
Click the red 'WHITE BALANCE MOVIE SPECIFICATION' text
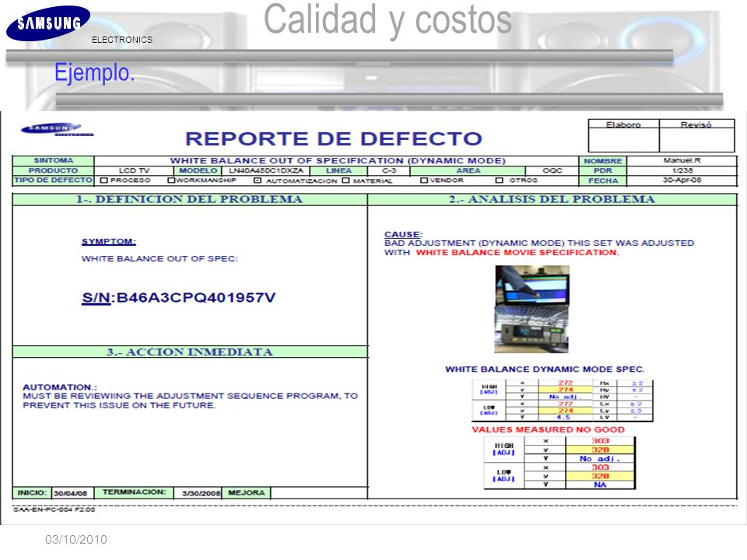tap(517, 252)
